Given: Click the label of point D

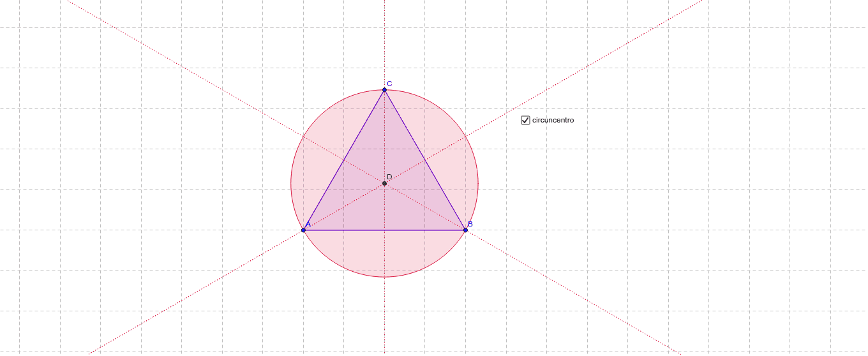Looking at the screenshot, I should tap(389, 177).
